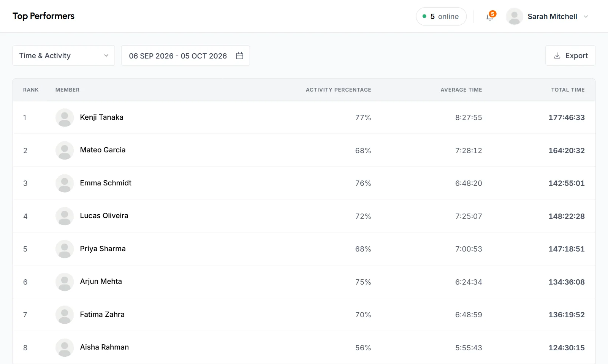Click Kenji Tanaka's avatar
The image size is (608, 364).
coord(65,117)
